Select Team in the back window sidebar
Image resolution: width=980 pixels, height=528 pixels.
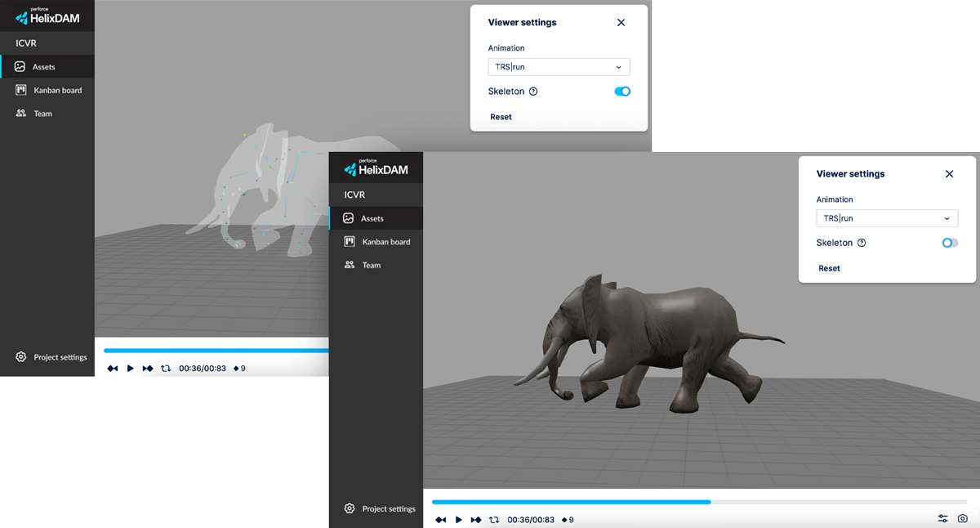pos(42,114)
